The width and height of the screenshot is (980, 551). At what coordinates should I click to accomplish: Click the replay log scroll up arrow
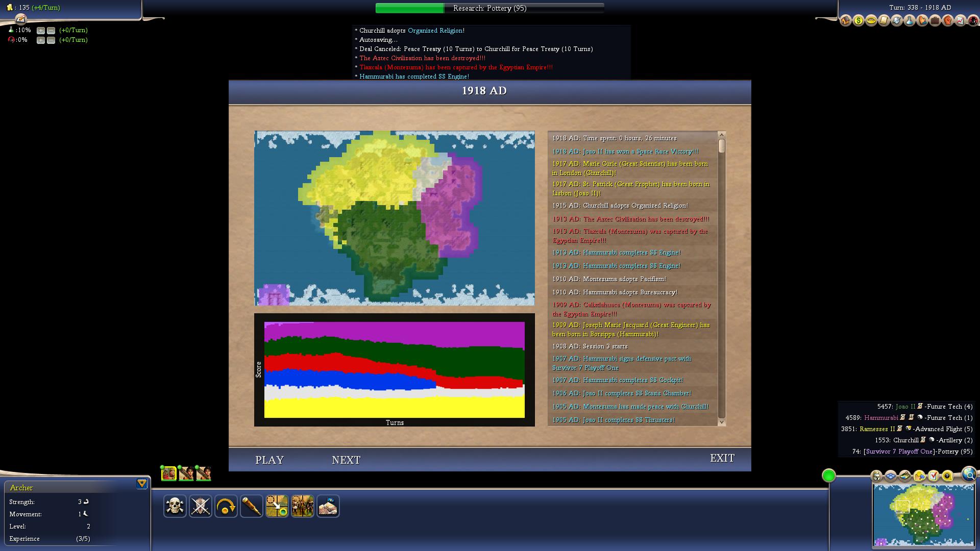click(x=722, y=135)
